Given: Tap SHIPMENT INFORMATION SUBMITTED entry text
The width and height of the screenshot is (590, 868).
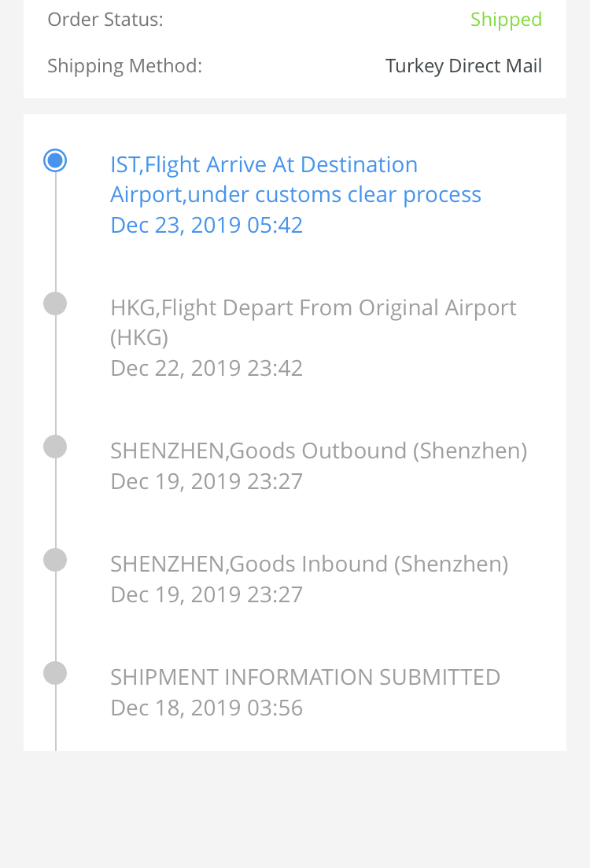Looking at the screenshot, I should pyautogui.click(x=305, y=677).
